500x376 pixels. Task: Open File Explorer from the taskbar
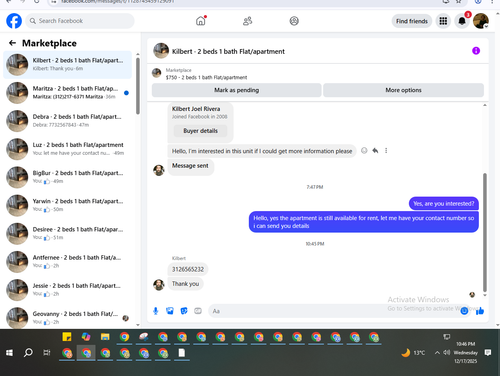(x=105, y=337)
